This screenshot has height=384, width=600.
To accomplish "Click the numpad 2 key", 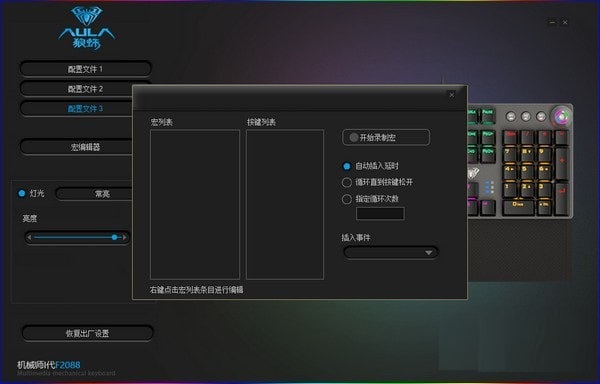I will coord(527,190).
